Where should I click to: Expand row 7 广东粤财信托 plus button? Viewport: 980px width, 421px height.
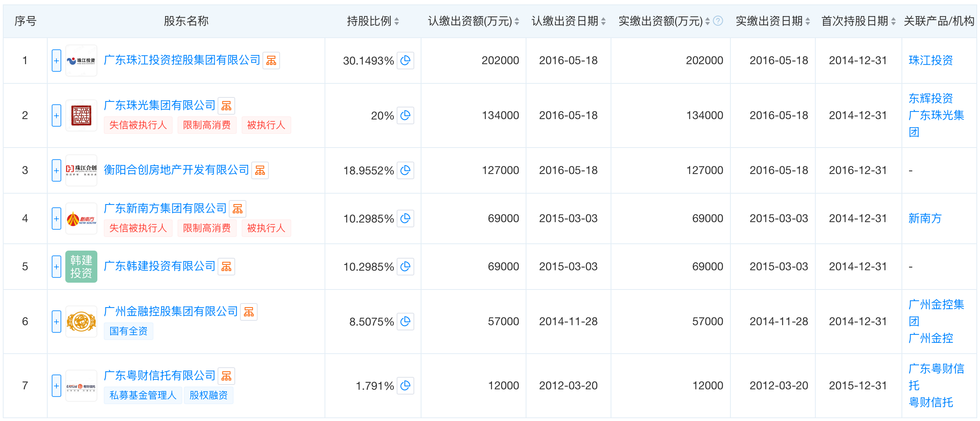56,386
